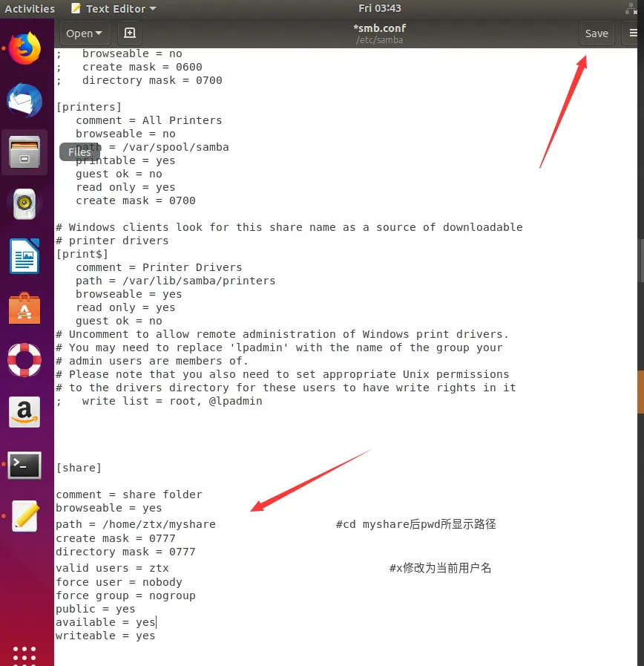
Task: Launch Rhythmbox music player from the dock
Action: tap(24, 204)
